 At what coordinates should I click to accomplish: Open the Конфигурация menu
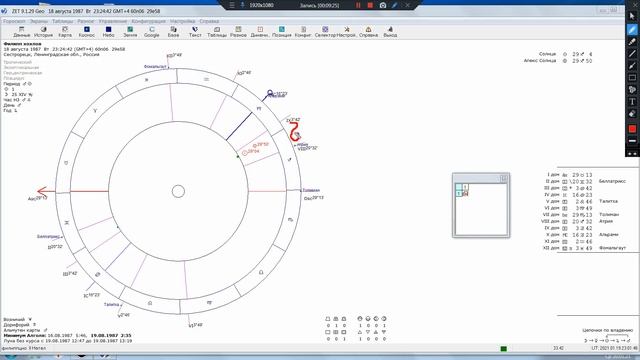pyautogui.click(x=149, y=21)
